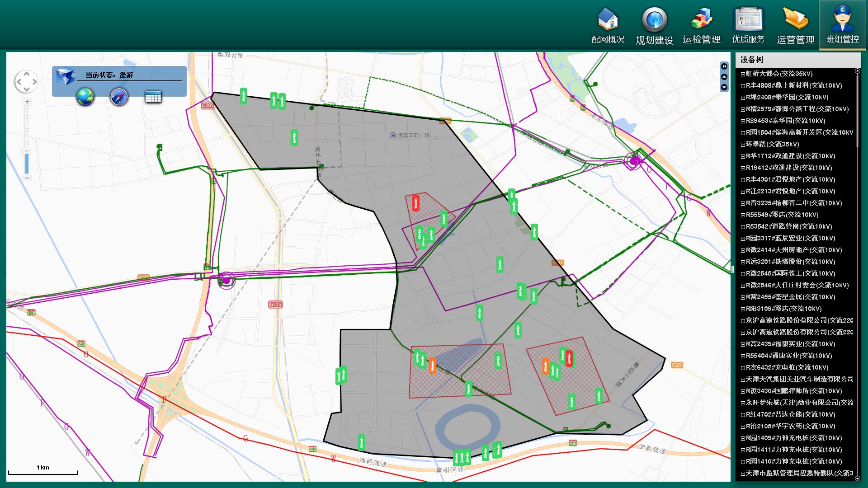
Task: Open the 规划建设 section
Action: coord(654,25)
